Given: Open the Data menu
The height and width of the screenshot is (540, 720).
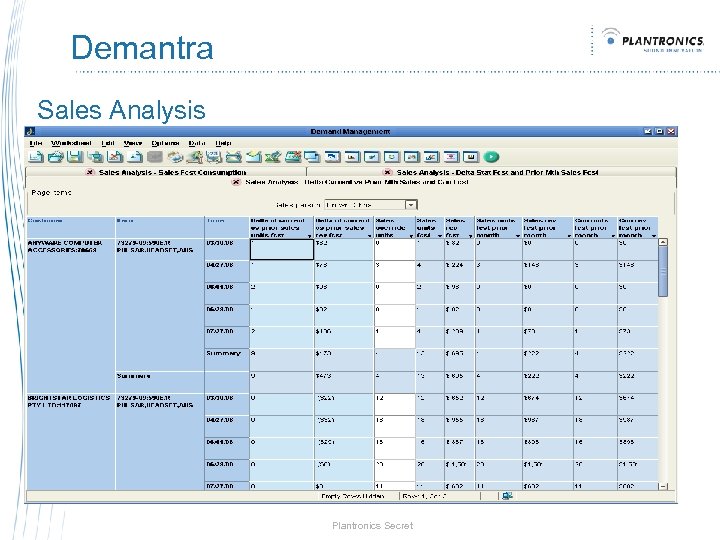Looking at the screenshot, I should (197, 143).
